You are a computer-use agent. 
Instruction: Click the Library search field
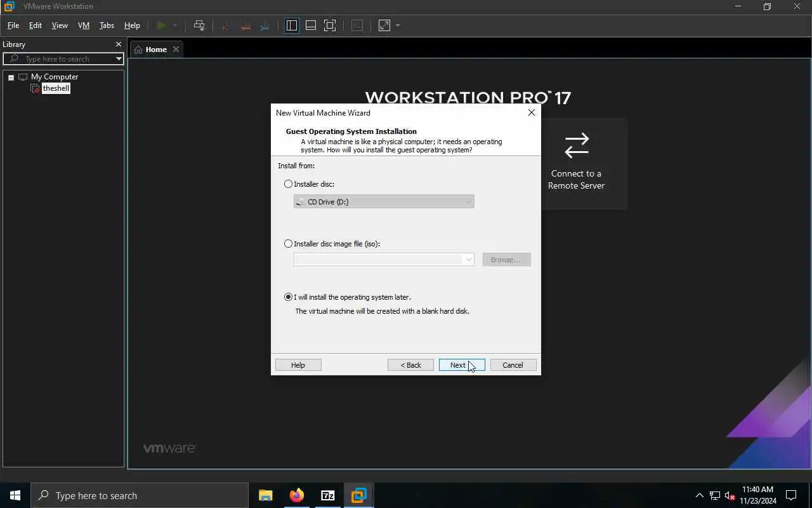pos(63,59)
